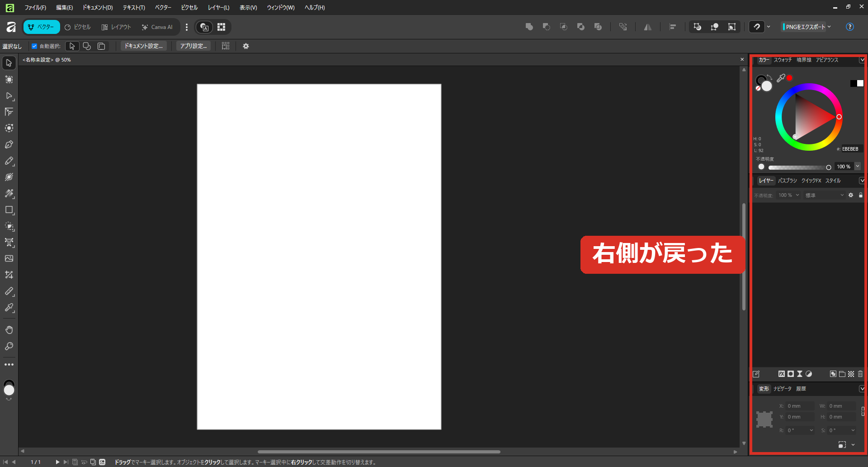This screenshot has width=868, height=467.
Task: Switch to the ピクセル studio button
Action: click(x=78, y=27)
